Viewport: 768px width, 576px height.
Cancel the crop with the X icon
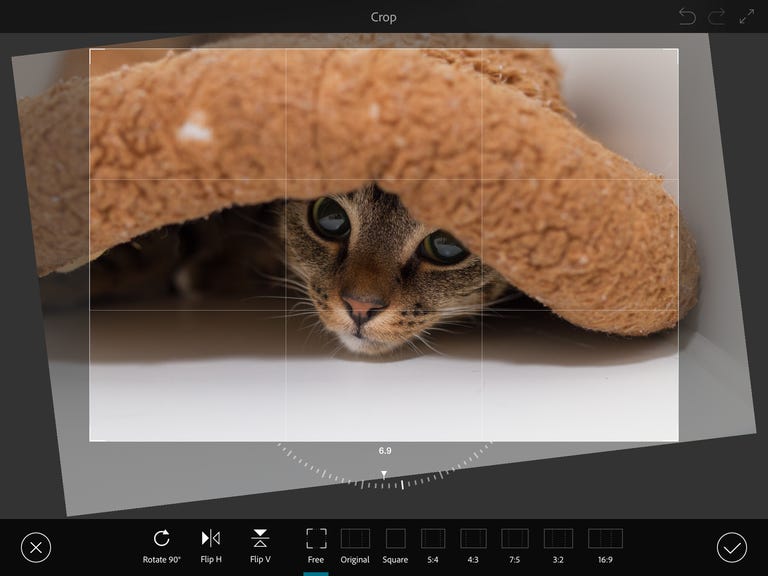click(35, 547)
